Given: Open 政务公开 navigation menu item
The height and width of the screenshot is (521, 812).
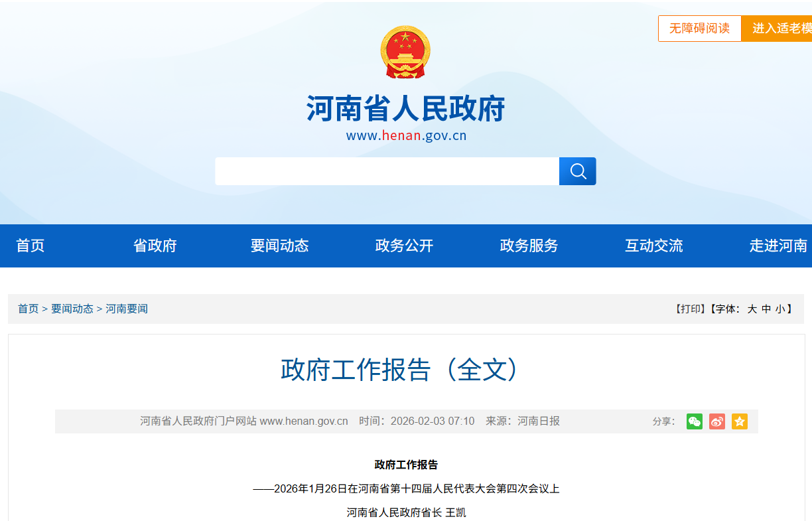Looking at the screenshot, I should (405, 246).
